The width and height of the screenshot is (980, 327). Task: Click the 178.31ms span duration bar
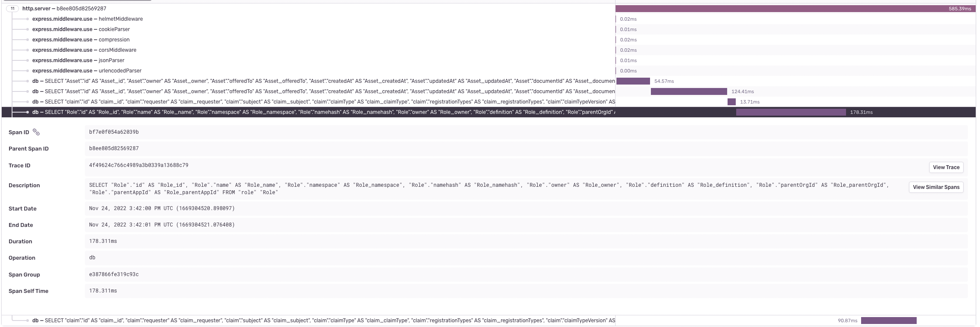coord(791,112)
